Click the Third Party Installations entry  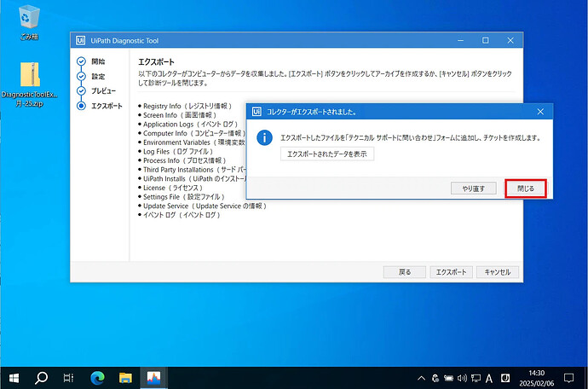(192, 170)
